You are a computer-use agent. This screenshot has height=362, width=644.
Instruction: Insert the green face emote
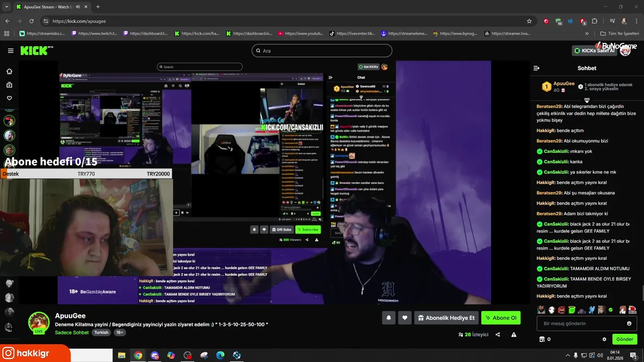tap(572, 310)
